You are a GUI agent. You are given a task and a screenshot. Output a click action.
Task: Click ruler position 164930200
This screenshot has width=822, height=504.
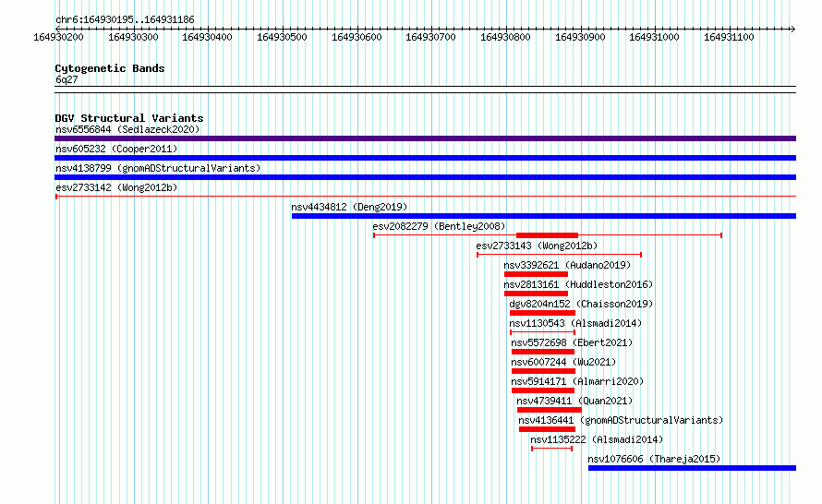click(58, 37)
